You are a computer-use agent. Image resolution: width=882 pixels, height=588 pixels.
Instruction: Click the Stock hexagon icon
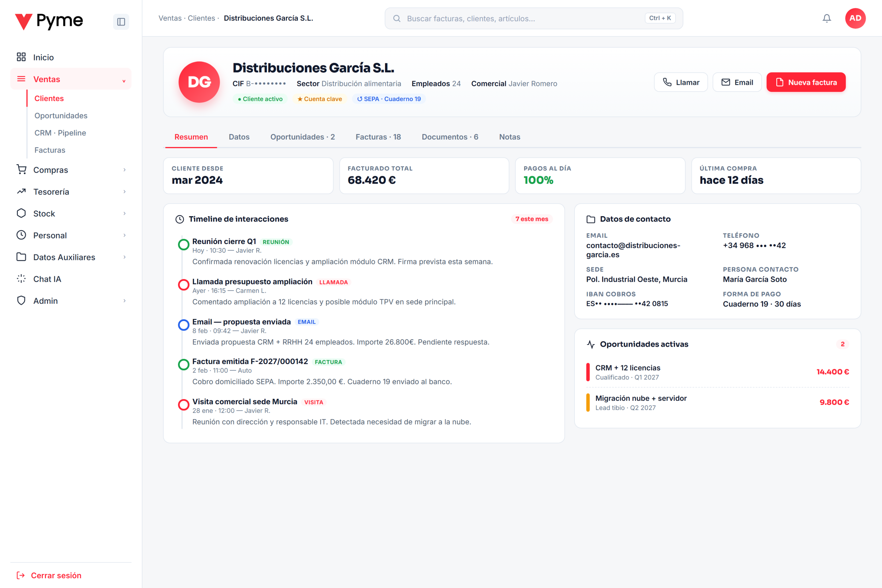click(21, 213)
